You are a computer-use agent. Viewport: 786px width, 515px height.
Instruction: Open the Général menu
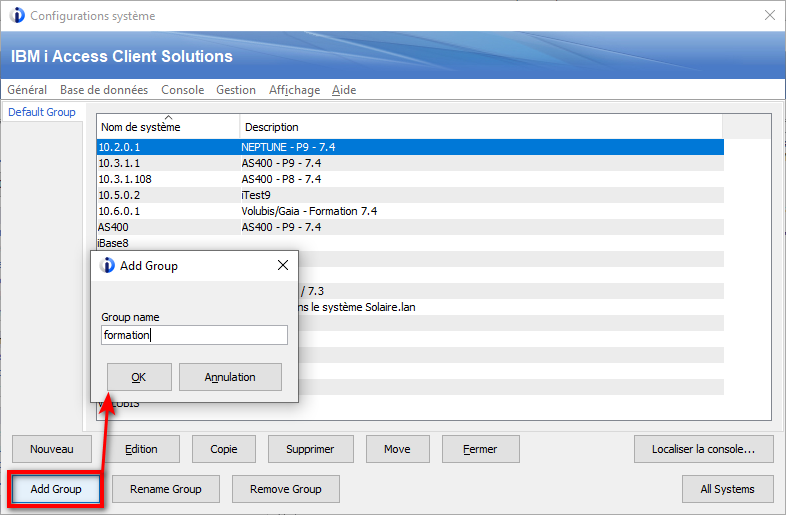click(27, 90)
